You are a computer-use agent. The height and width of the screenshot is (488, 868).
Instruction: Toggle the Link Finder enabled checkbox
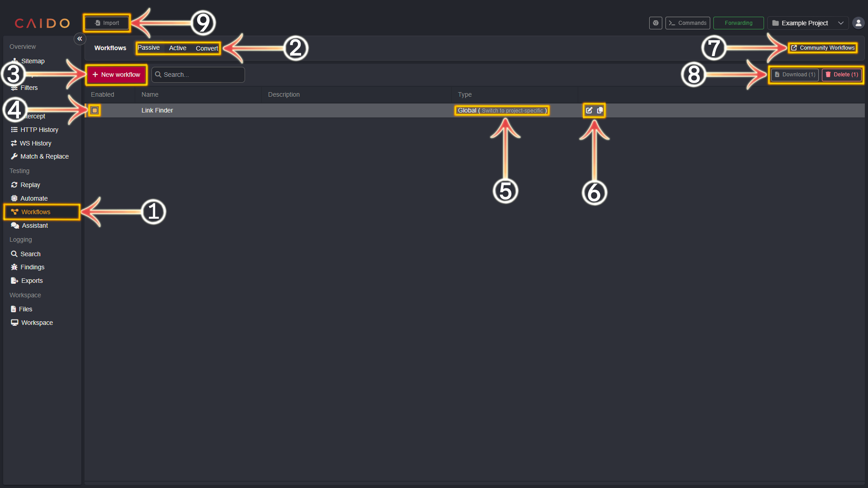(x=95, y=110)
